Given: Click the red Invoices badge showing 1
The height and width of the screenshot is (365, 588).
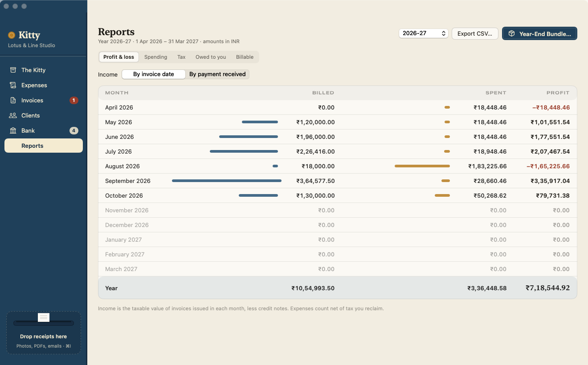Looking at the screenshot, I should pyautogui.click(x=74, y=100).
